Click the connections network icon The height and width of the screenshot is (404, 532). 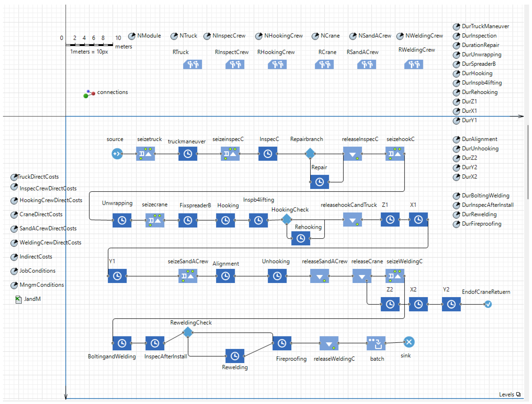coord(89,94)
